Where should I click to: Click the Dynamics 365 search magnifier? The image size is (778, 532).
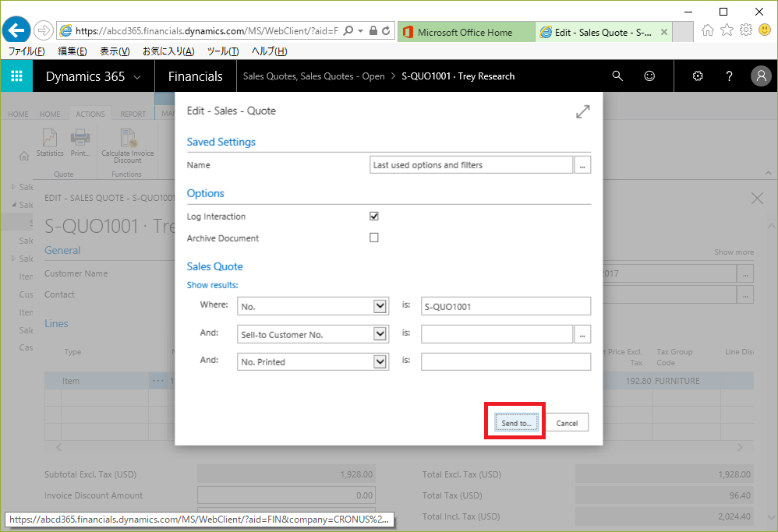(617, 76)
